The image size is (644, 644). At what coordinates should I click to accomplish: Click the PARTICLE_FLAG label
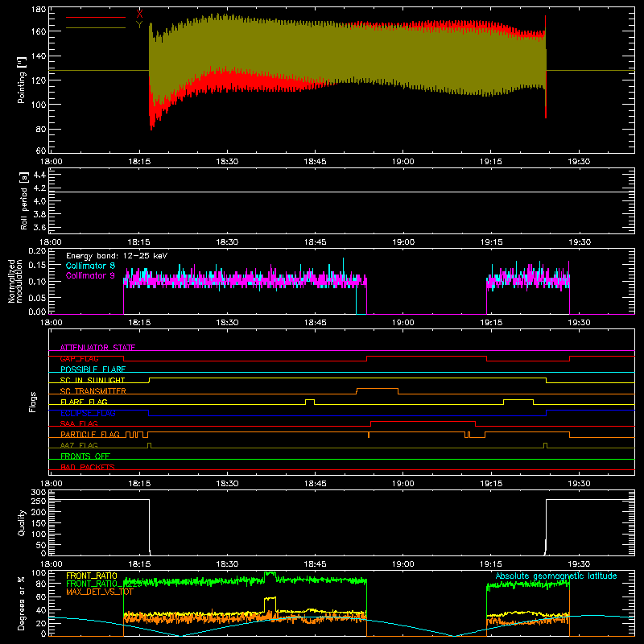pyautogui.click(x=90, y=435)
